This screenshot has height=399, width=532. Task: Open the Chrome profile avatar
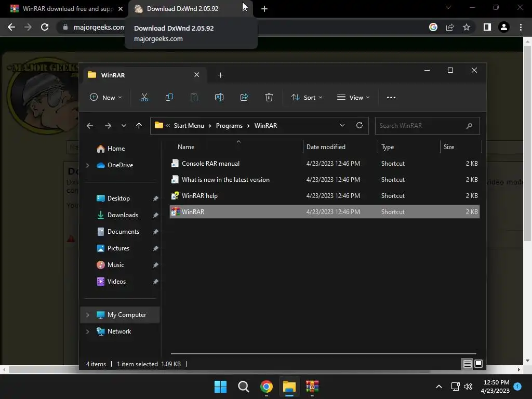pos(504,27)
